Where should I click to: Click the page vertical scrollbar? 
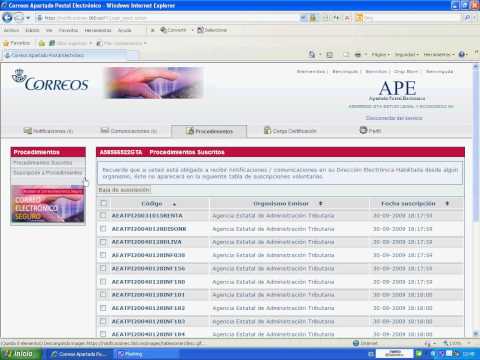click(x=476, y=200)
